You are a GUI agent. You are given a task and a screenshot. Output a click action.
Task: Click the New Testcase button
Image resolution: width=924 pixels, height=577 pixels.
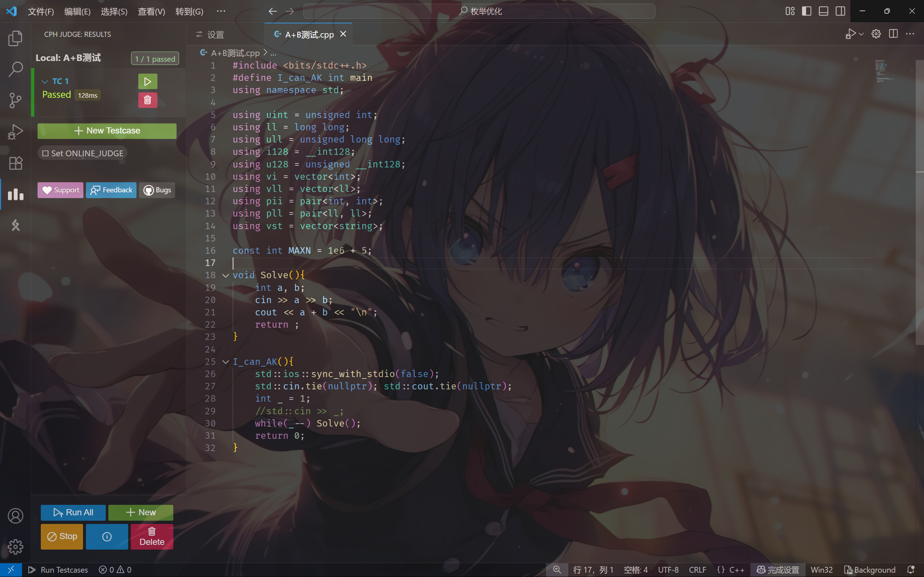click(x=107, y=131)
